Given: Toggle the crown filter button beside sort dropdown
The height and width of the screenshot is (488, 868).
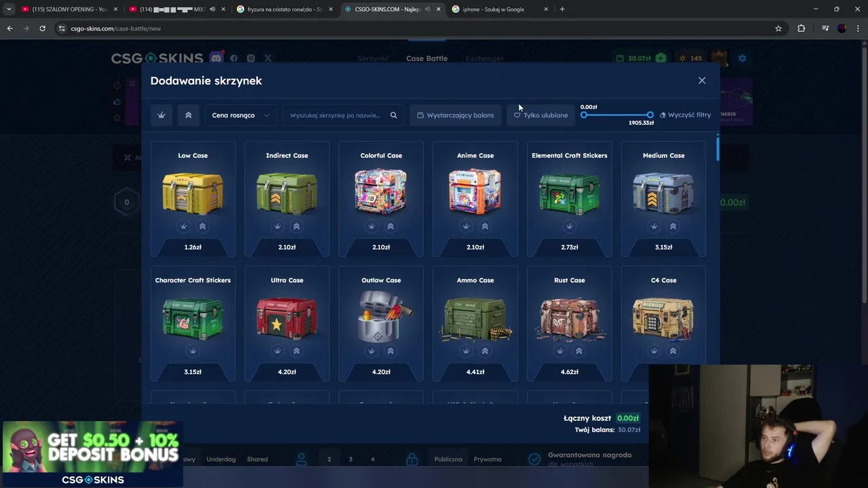Looking at the screenshot, I should (x=161, y=115).
